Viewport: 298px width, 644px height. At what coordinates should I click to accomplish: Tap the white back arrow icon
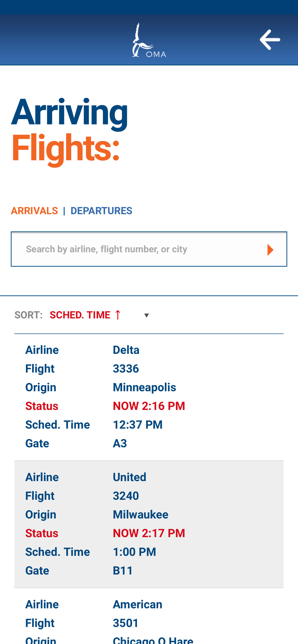click(270, 40)
